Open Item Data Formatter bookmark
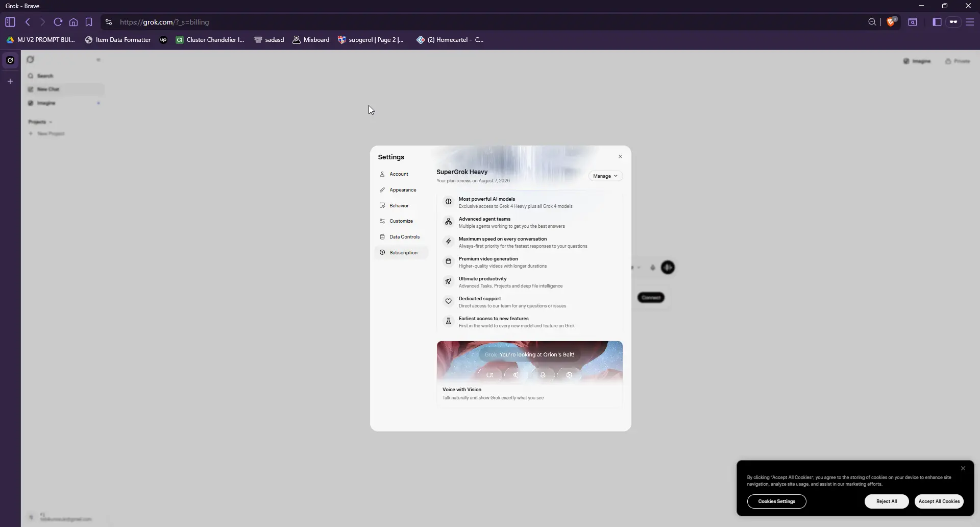The width and height of the screenshot is (980, 527). tap(118, 40)
